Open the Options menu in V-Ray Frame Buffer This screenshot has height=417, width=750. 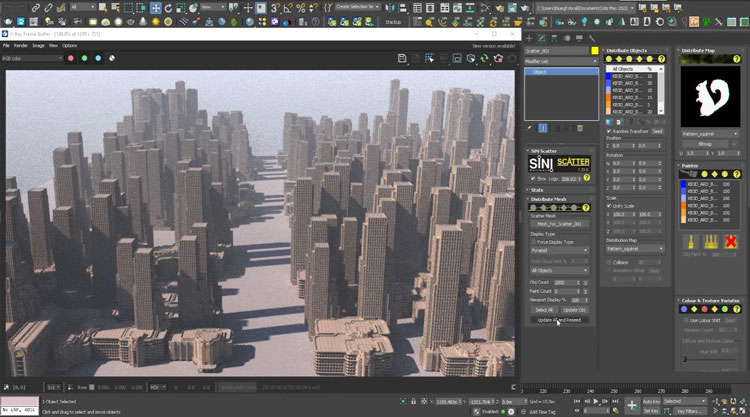point(69,45)
